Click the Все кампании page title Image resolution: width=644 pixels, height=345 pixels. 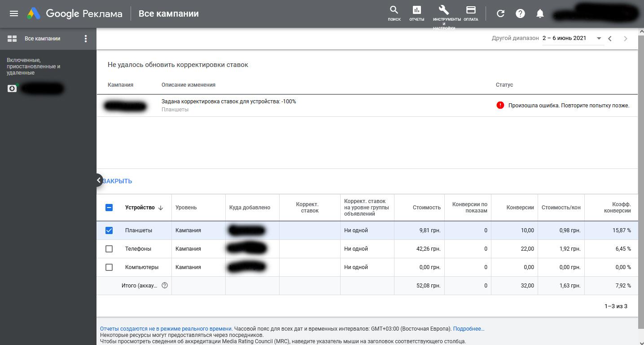coord(169,14)
